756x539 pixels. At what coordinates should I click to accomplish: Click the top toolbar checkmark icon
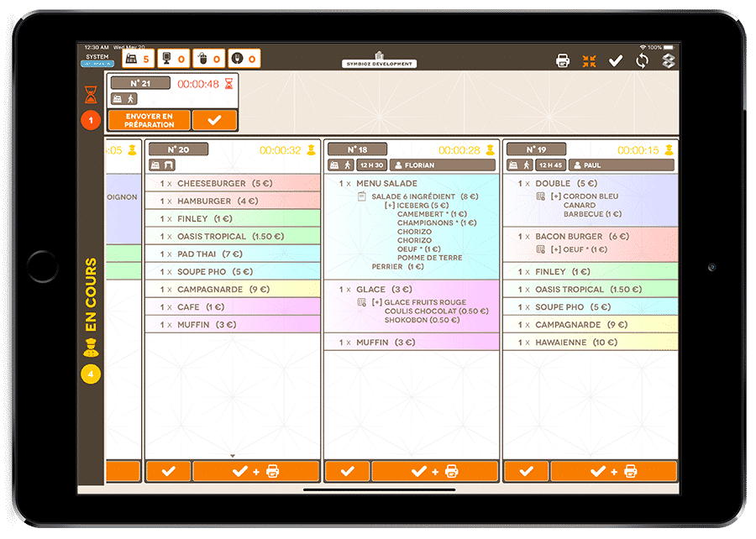click(x=616, y=60)
